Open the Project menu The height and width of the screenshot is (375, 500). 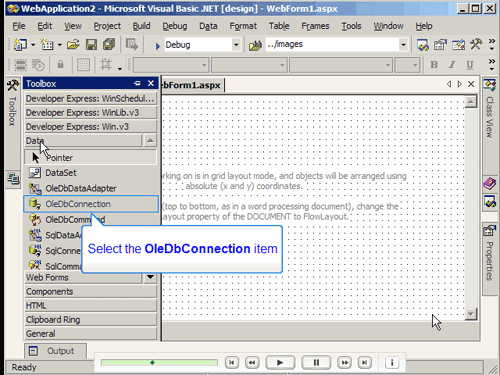point(107,26)
